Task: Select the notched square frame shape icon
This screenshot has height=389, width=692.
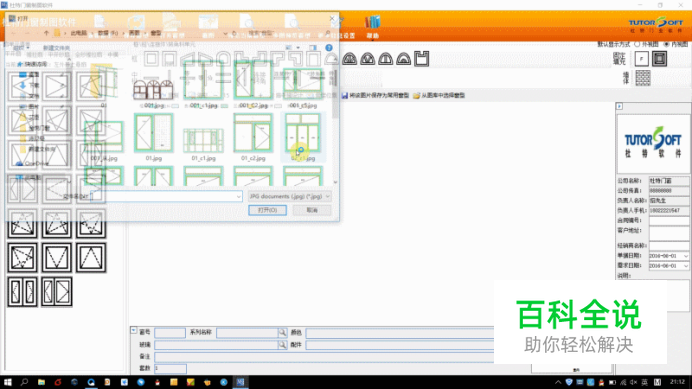Action: coord(421,59)
